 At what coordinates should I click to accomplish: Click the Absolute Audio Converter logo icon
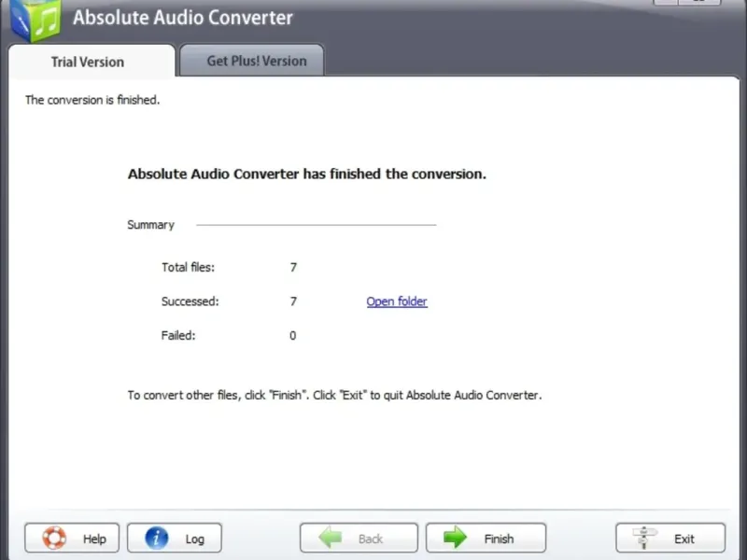[35, 20]
